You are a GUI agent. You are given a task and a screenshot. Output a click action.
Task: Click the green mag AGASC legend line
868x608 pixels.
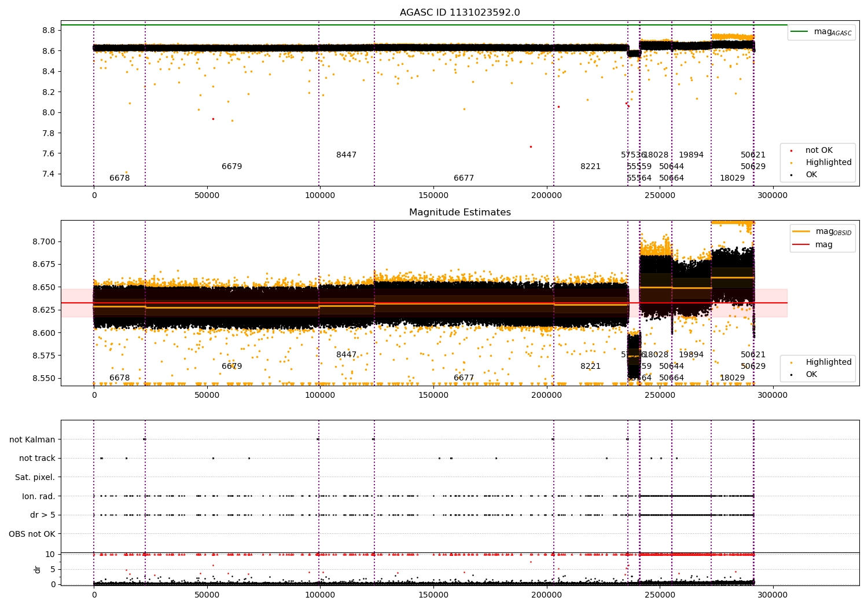click(800, 32)
